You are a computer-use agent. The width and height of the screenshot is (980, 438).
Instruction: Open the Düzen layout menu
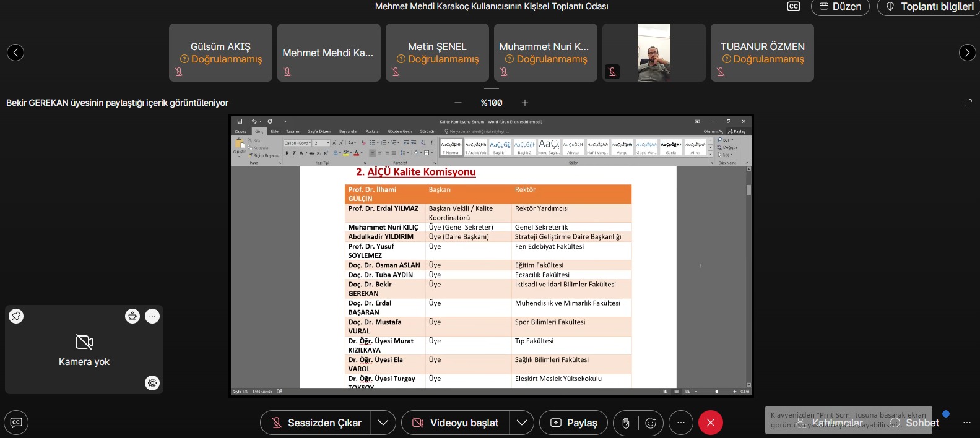[840, 6]
